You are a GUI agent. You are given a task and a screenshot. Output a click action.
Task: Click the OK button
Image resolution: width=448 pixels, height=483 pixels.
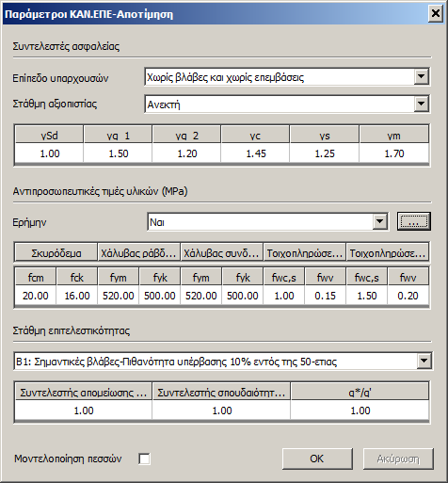[317, 459]
